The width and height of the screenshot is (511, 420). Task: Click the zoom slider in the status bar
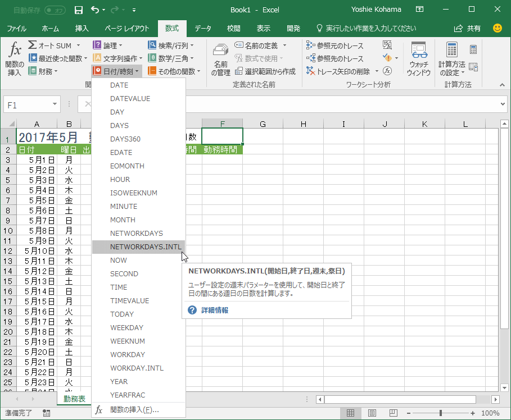click(440, 413)
